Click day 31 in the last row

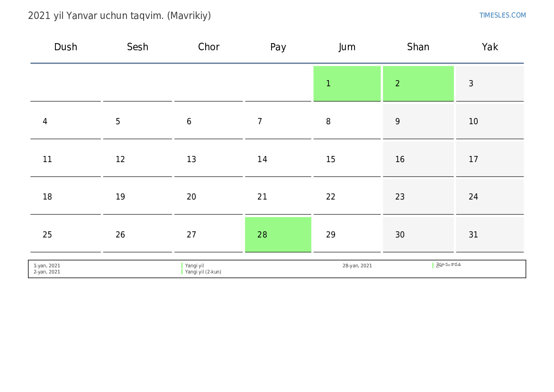pyautogui.click(x=490, y=234)
